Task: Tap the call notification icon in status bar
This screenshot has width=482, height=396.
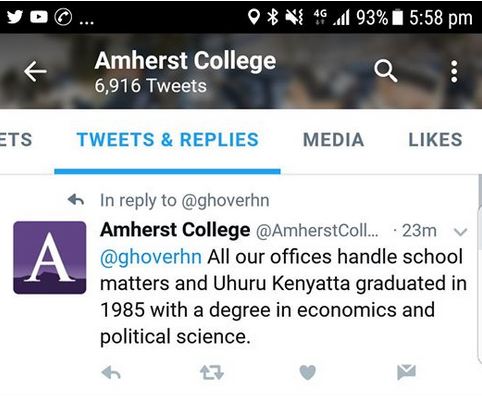Action: pyautogui.click(x=63, y=17)
